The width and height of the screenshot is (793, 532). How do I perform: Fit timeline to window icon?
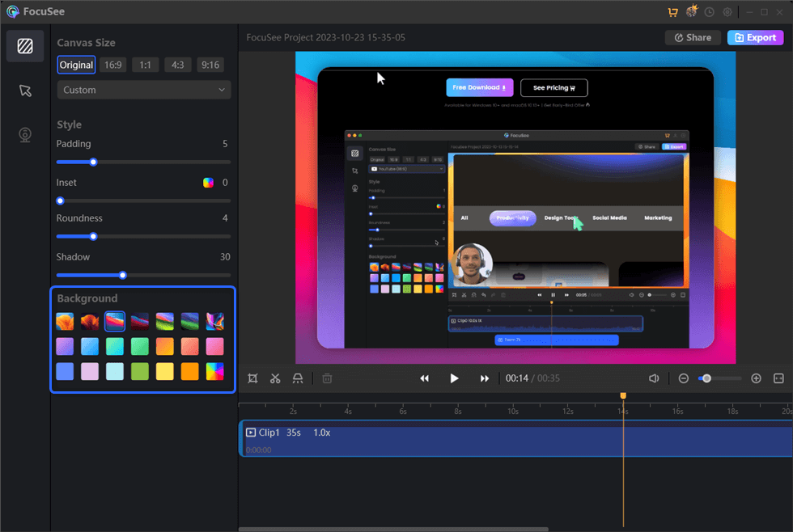[x=778, y=378]
